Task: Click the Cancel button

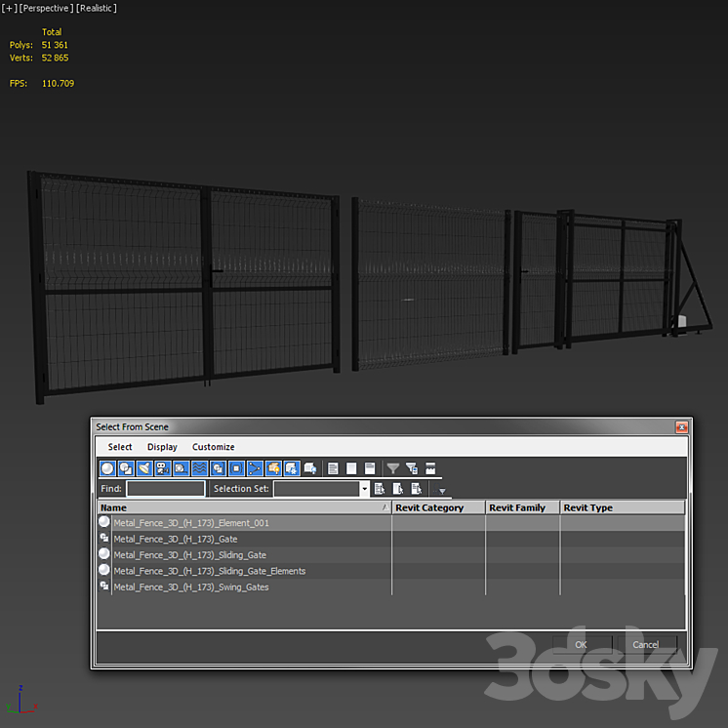Action: pos(646,644)
